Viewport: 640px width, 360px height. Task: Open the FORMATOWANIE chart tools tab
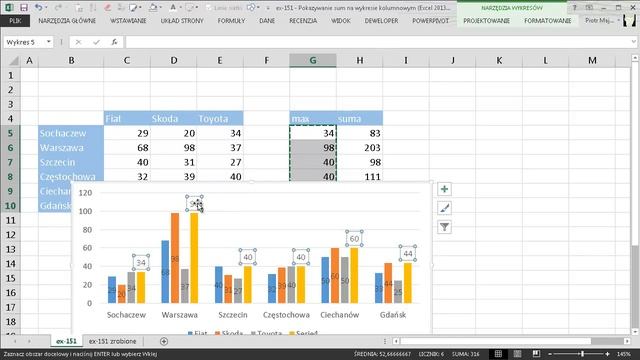pos(548,20)
